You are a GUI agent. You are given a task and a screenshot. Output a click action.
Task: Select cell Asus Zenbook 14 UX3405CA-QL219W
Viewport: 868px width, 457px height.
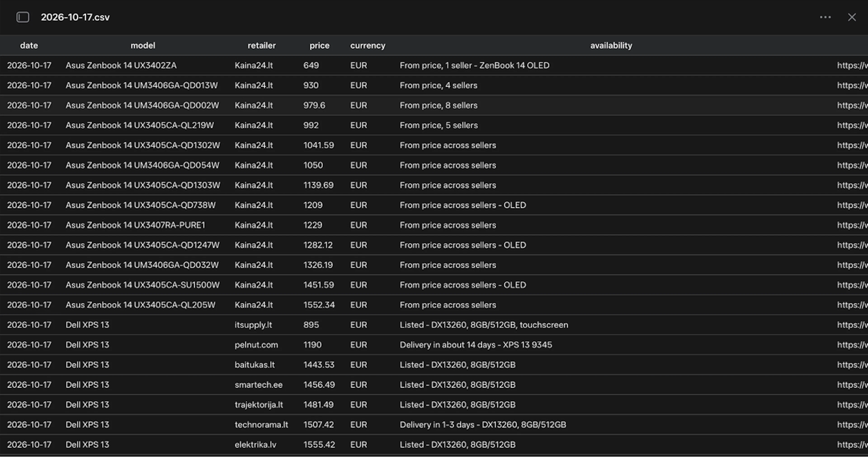(x=139, y=125)
